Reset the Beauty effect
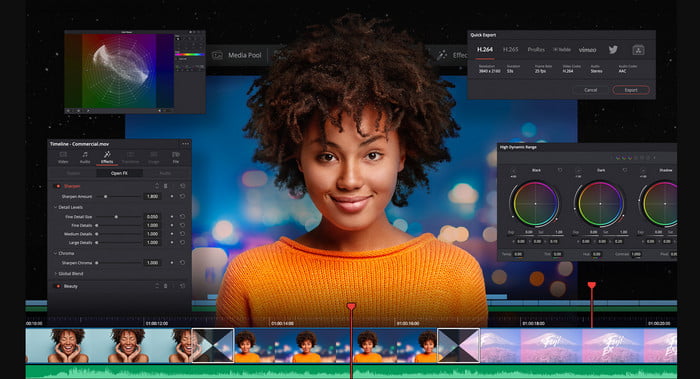 pyautogui.click(x=182, y=286)
